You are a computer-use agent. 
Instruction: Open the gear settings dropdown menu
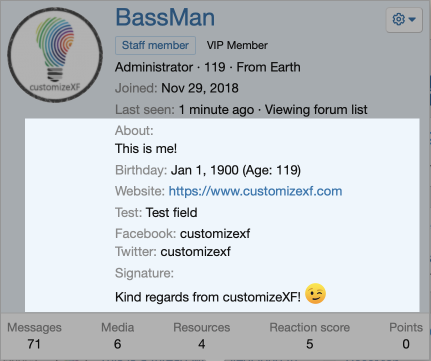[404, 20]
